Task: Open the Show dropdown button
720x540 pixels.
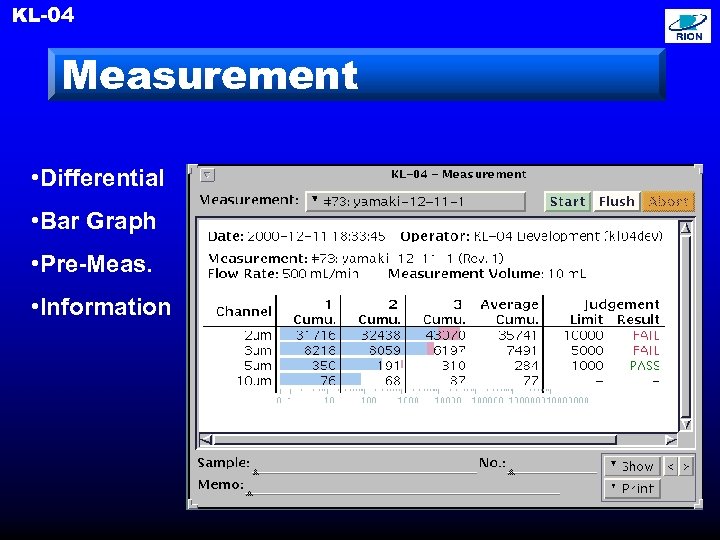Action: [x=633, y=467]
